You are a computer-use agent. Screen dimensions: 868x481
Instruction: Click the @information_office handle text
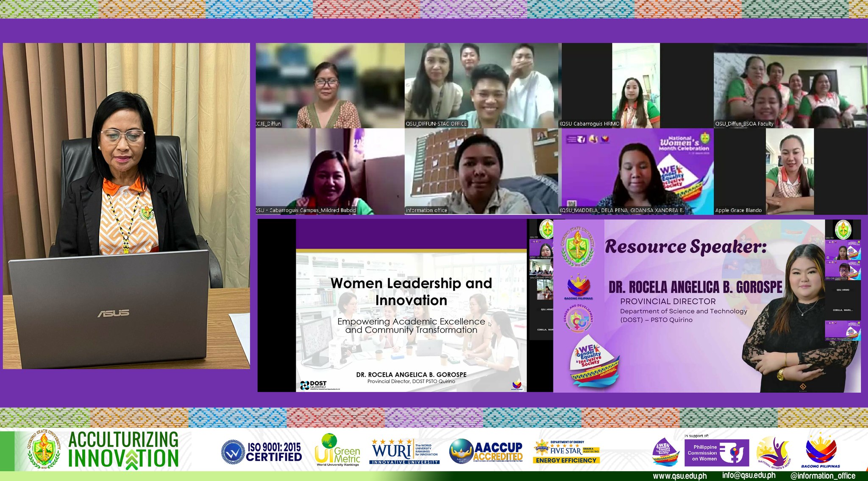tap(822, 476)
